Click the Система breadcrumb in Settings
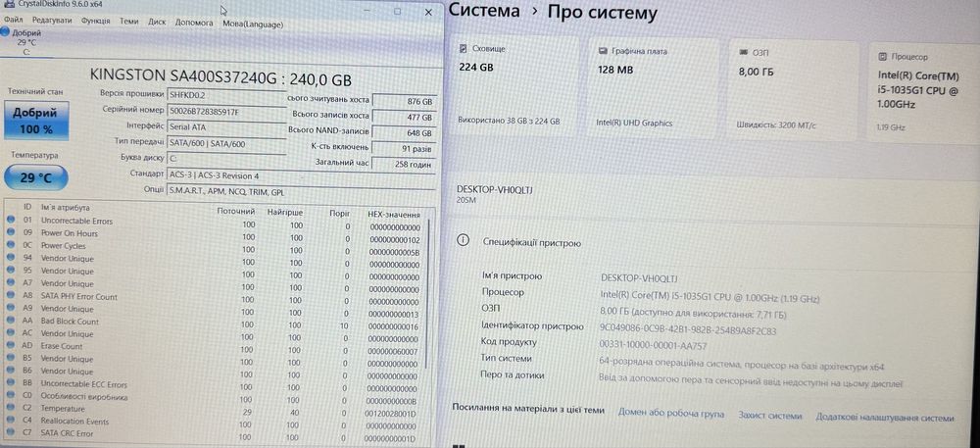The image size is (980, 448). click(484, 11)
